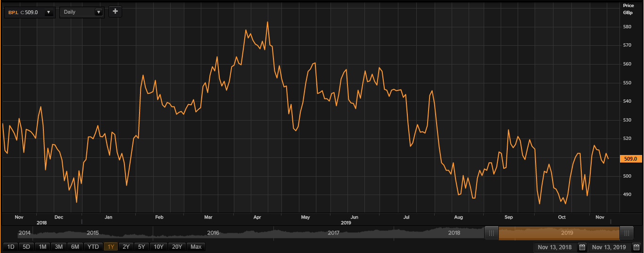Select the 1D time range
Image resolution: width=644 pixels, height=253 pixels.
(10, 246)
